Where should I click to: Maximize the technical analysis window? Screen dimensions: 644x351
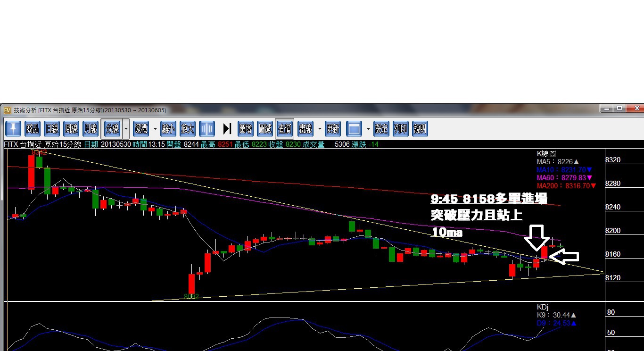619,109
